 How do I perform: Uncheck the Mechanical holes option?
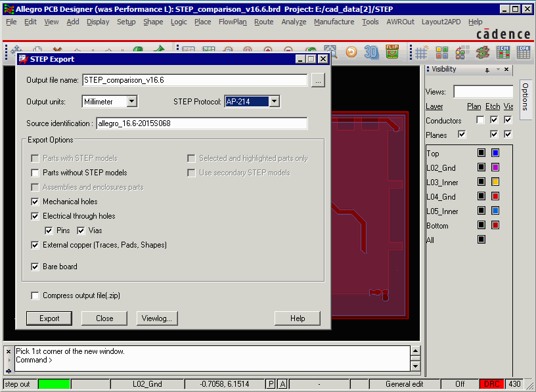(x=35, y=202)
